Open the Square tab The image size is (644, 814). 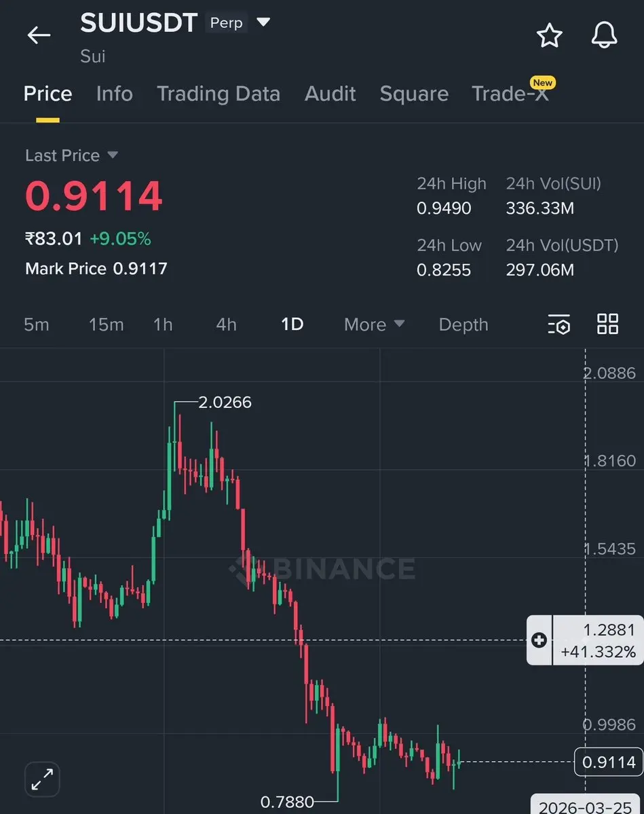(414, 94)
